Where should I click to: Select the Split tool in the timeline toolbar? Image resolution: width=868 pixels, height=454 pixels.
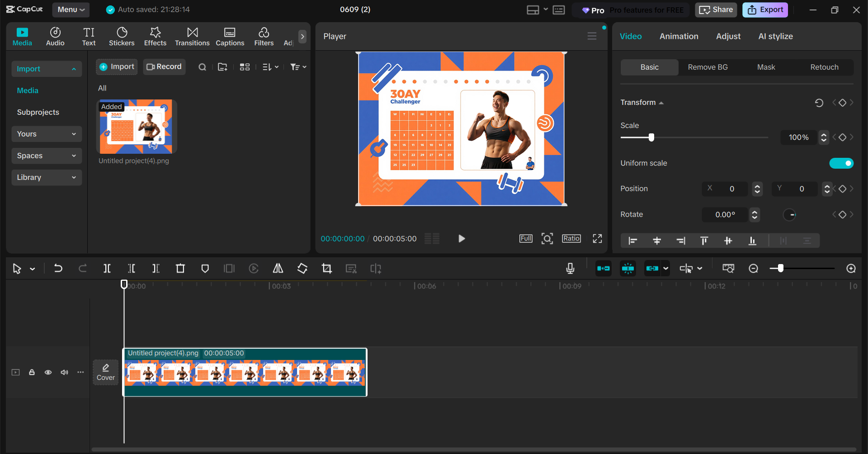tap(107, 268)
